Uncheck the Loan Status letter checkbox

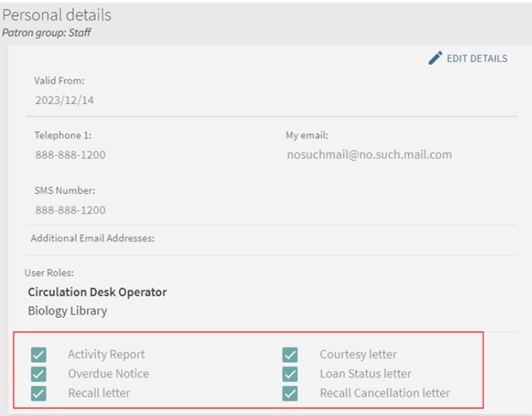290,374
